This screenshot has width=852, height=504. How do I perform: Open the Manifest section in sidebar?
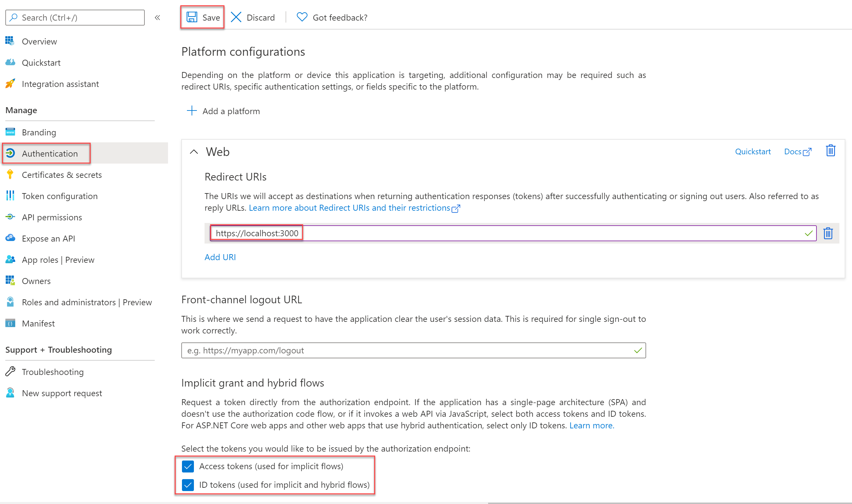click(37, 324)
